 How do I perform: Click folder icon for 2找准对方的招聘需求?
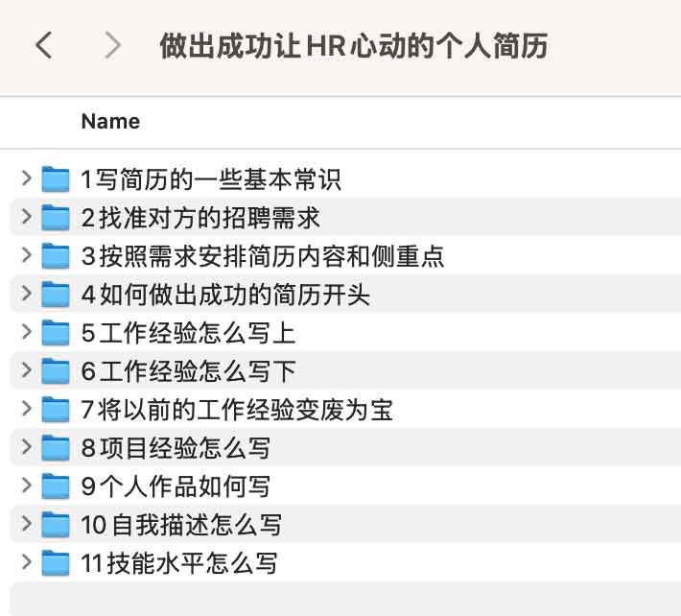click(x=57, y=217)
